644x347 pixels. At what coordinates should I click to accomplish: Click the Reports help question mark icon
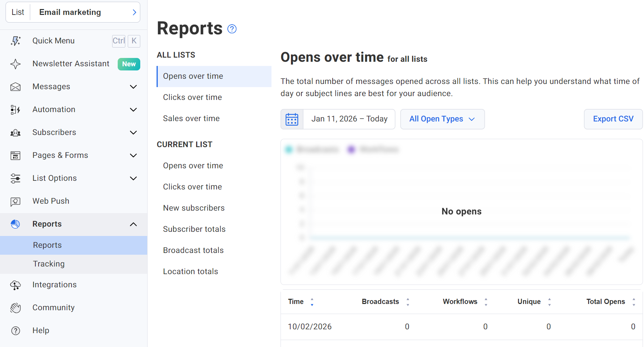click(x=232, y=29)
